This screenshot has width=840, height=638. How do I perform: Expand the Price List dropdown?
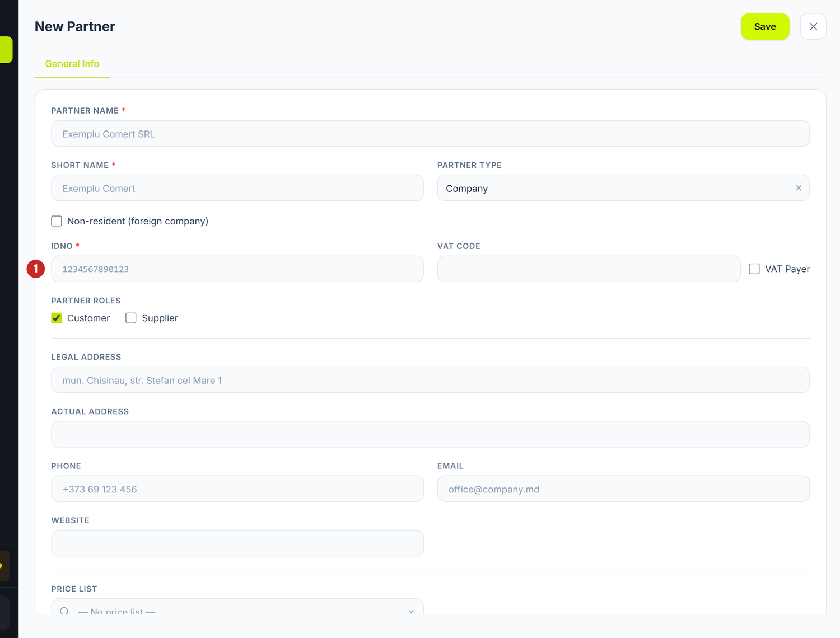[237, 608]
